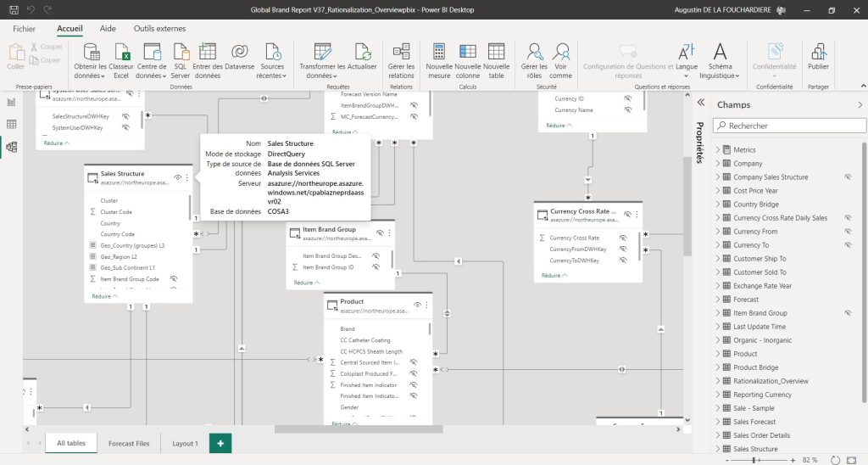Switch to Layout 1 tab
The width and height of the screenshot is (868, 465).
185,444
